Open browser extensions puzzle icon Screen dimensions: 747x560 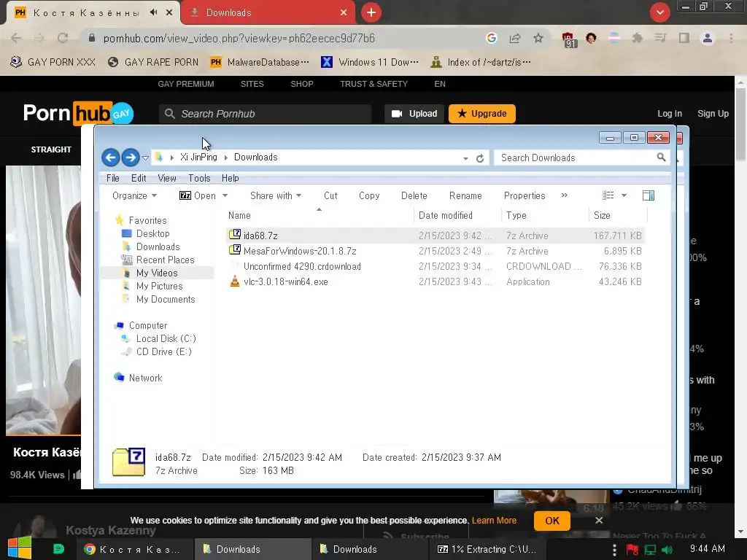[x=638, y=38]
